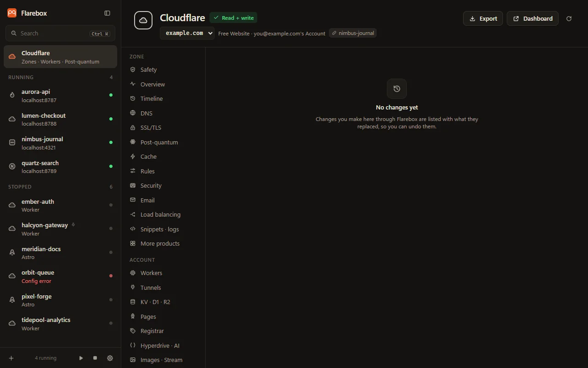Viewport: 588px width, 368px height.
Task: Click the nimbus-journal linked project chip
Action: pos(353,33)
